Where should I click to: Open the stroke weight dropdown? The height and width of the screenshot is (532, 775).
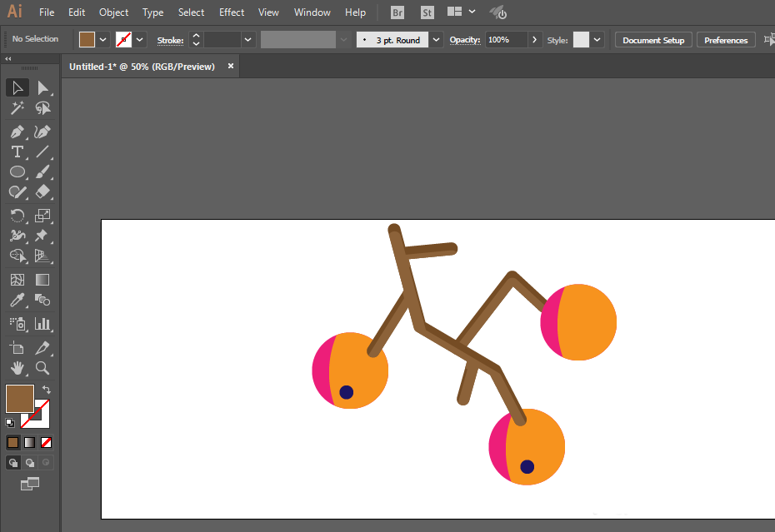point(248,39)
